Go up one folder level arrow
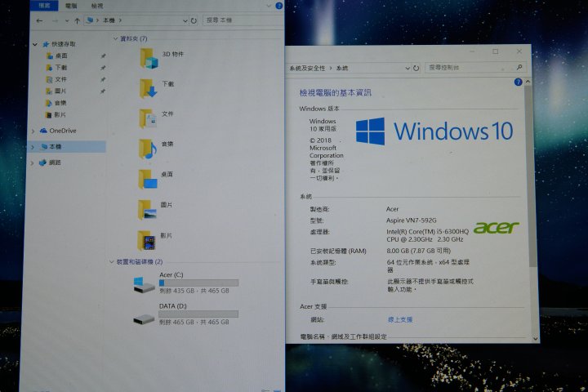Screen dimensions: 588x392 (77, 21)
